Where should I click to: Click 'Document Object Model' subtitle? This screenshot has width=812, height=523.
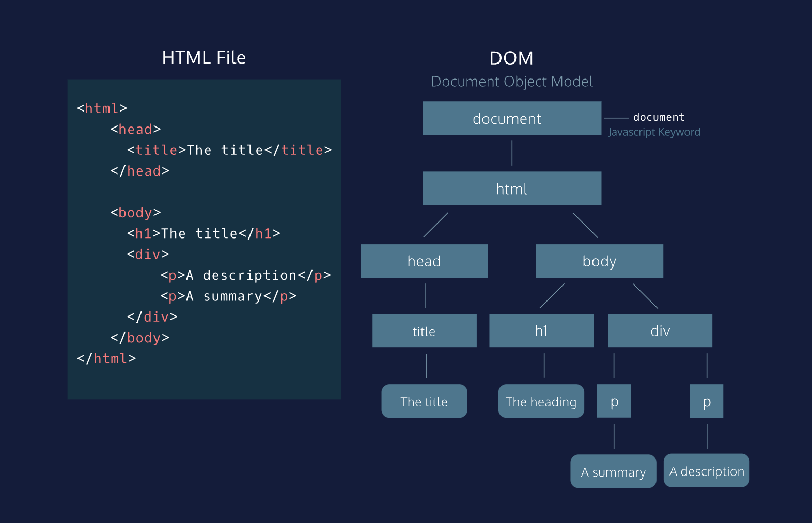tap(512, 82)
